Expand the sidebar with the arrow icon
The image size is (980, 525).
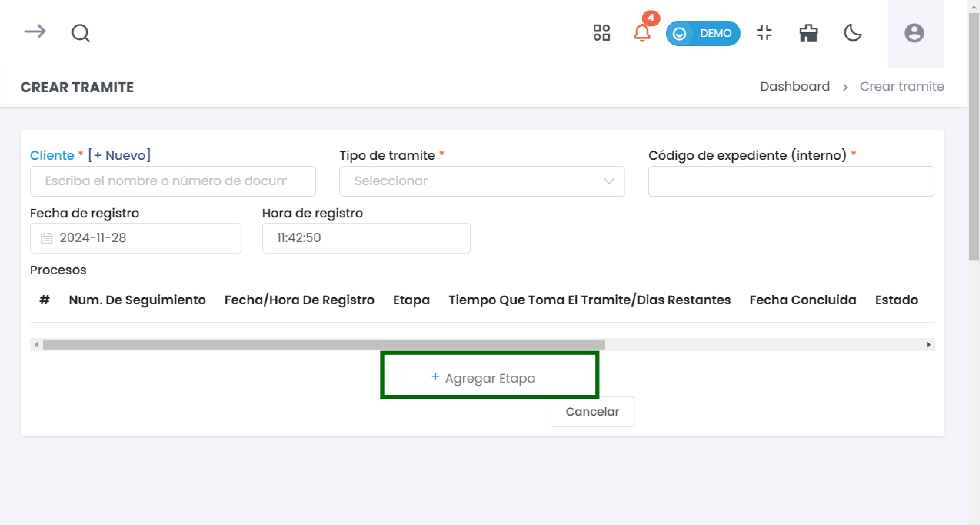35,32
